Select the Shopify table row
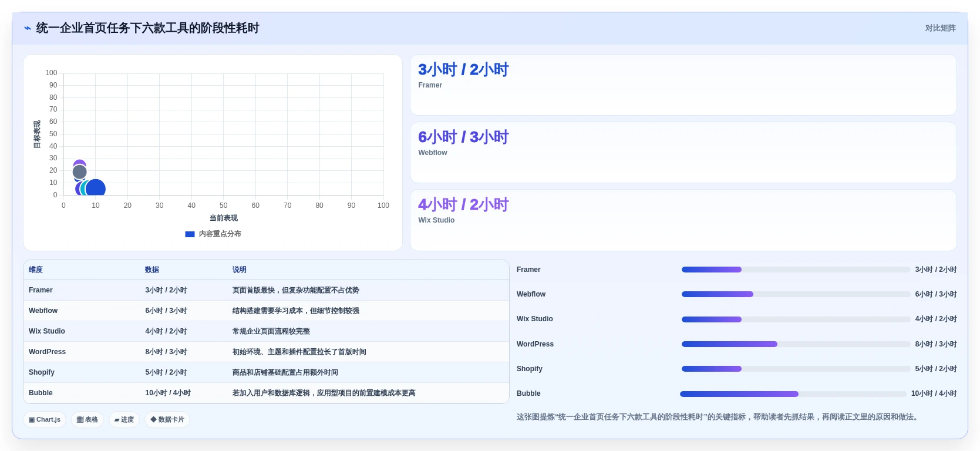The height and width of the screenshot is (451, 980). point(266,372)
